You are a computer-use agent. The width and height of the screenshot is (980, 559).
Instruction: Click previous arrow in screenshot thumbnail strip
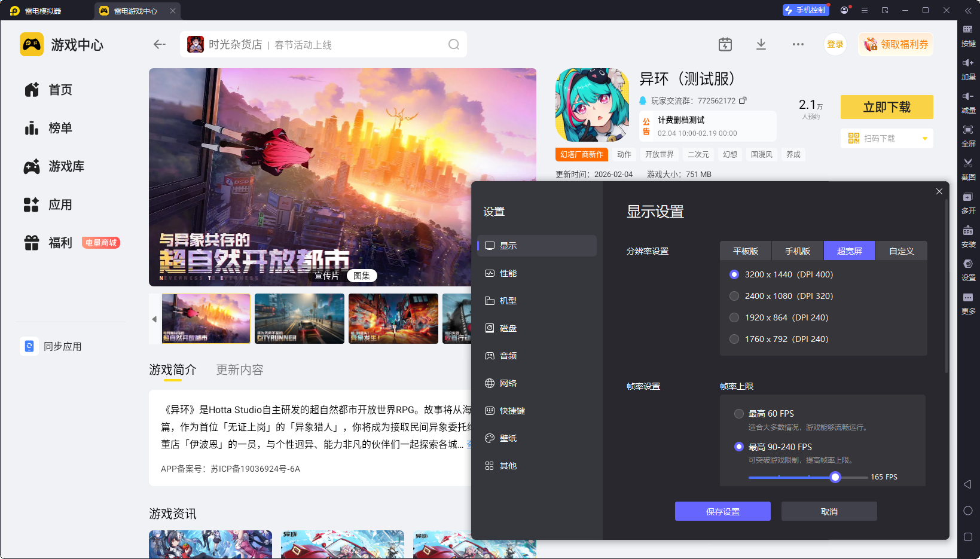[x=154, y=319]
